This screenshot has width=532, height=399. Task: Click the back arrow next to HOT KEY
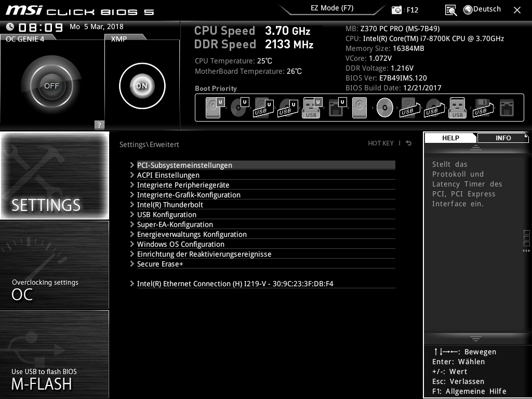(409, 143)
